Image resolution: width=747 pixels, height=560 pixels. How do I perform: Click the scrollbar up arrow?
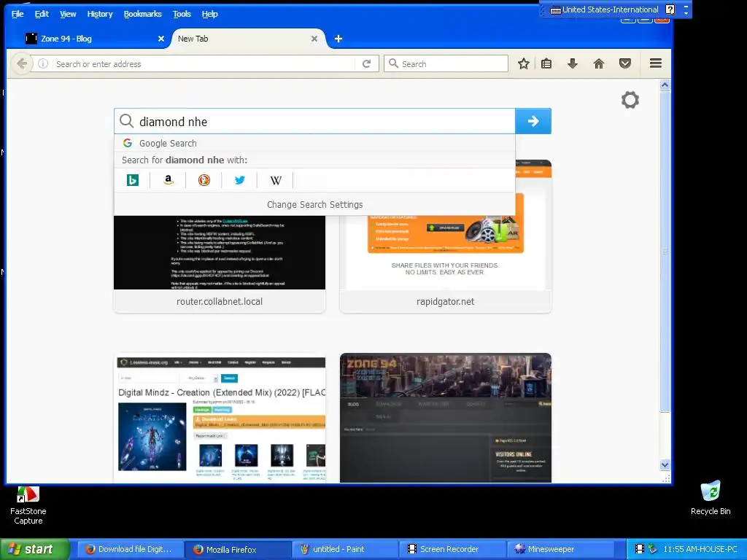coord(665,85)
